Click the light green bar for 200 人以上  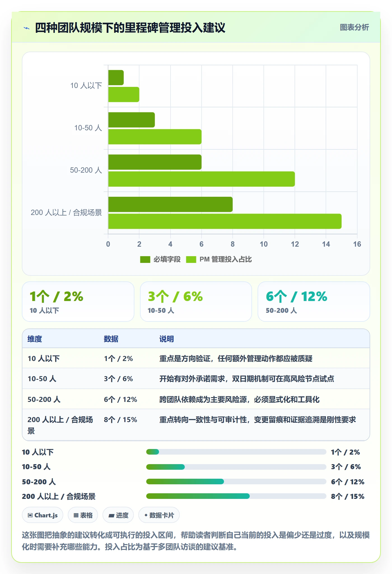point(225,221)
